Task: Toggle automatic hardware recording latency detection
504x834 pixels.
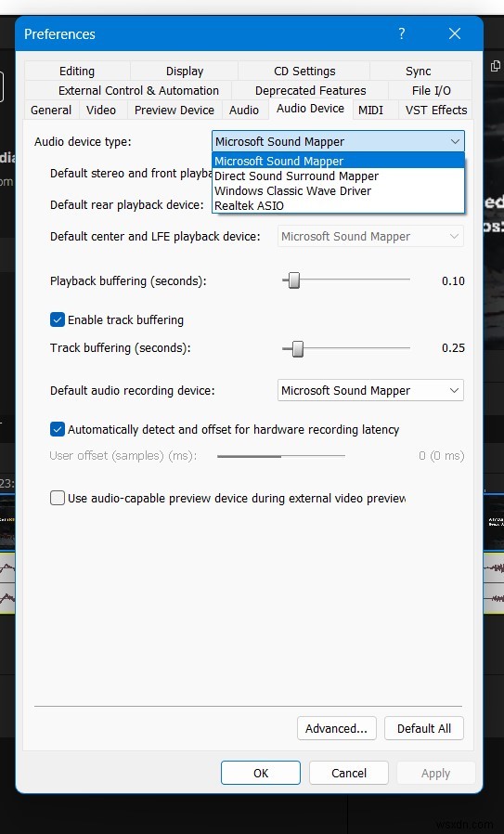Action: click(x=58, y=429)
